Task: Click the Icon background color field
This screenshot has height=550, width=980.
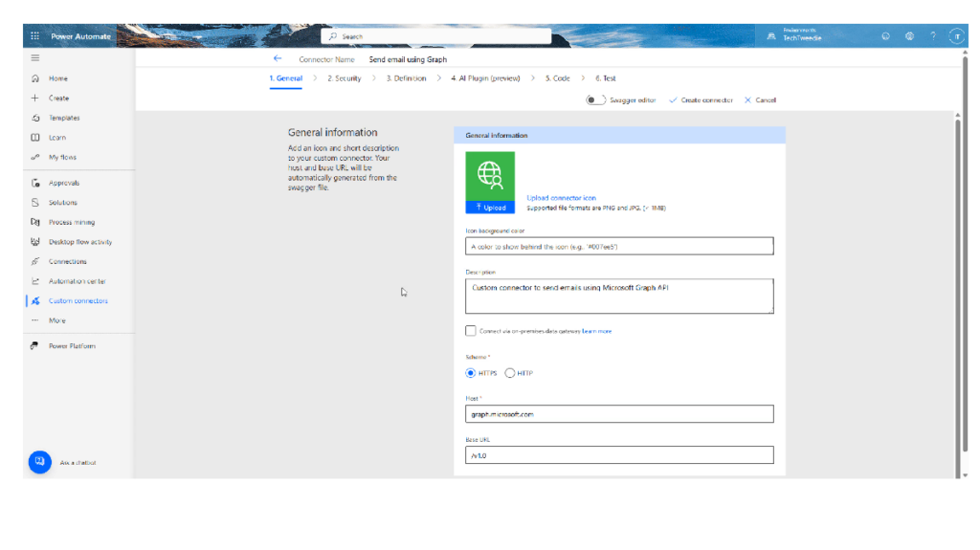Action: (619, 247)
